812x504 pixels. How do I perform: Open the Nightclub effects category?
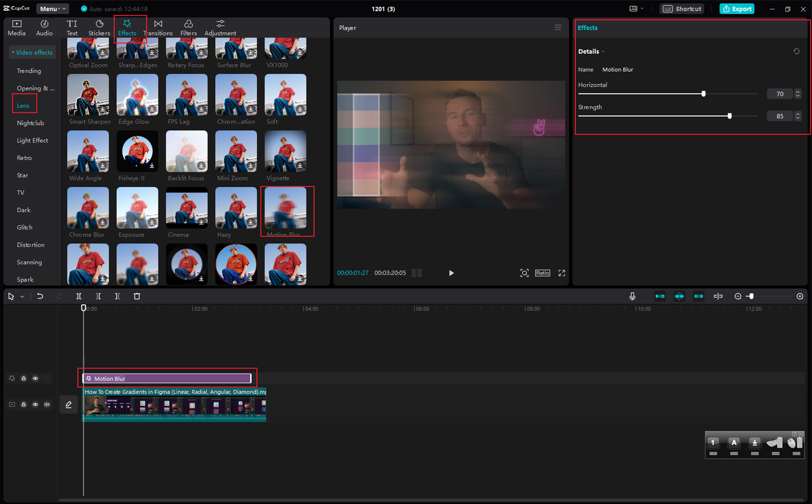[x=30, y=123]
